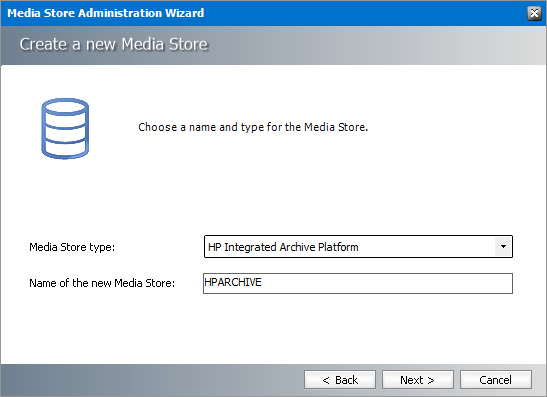The height and width of the screenshot is (397, 547).
Task: Click the 'Create a new Media Store' heading
Action: (x=114, y=44)
